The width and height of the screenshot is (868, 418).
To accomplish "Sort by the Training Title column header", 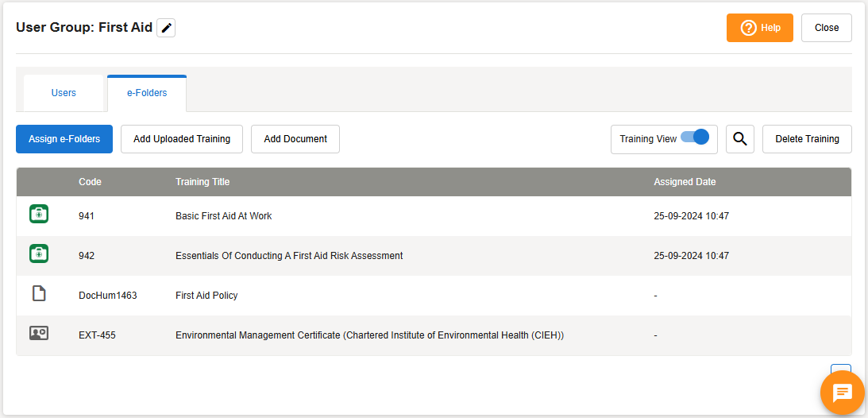I will pos(203,182).
